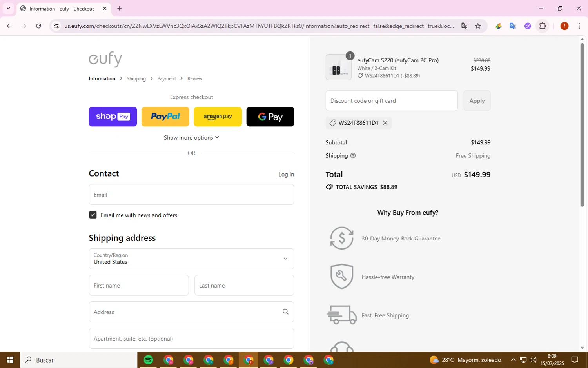Click the TOTAL SAVINGS tag icon
Image resolution: width=588 pixels, height=368 pixels.
tap(329, 187)
